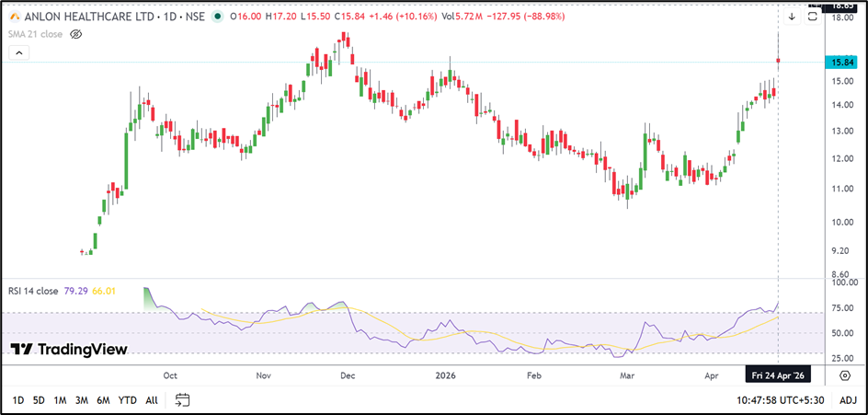Open time axis settings gear icon
This screenshot has width=868, height=415.
(845, 375)
